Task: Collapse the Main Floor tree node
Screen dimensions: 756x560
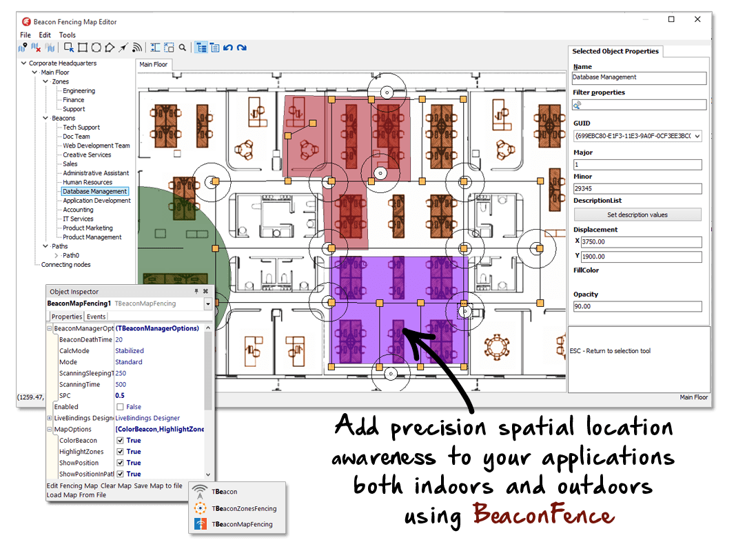Action: 34,72
